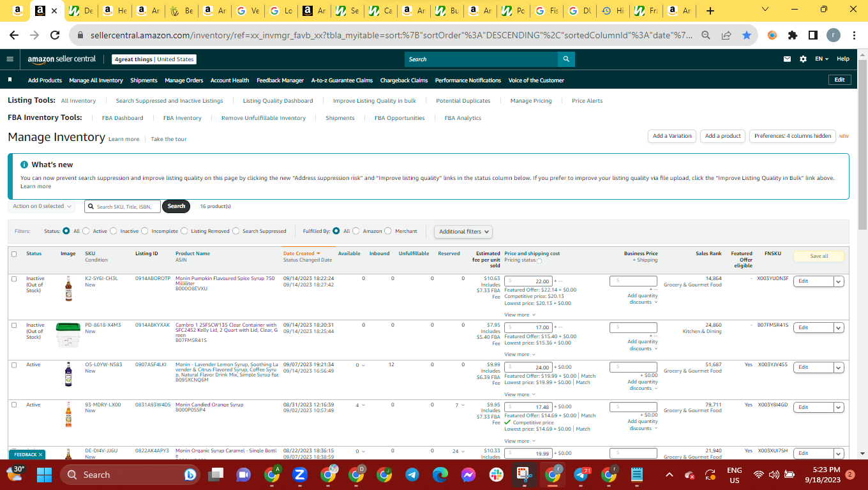Open the EN language dropdown

(x=821, y=59)
